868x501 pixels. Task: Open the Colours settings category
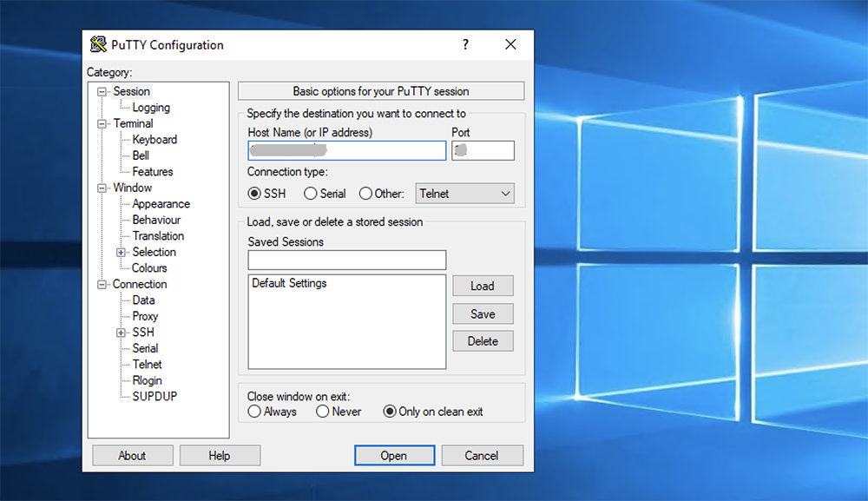tap(149, 268)
